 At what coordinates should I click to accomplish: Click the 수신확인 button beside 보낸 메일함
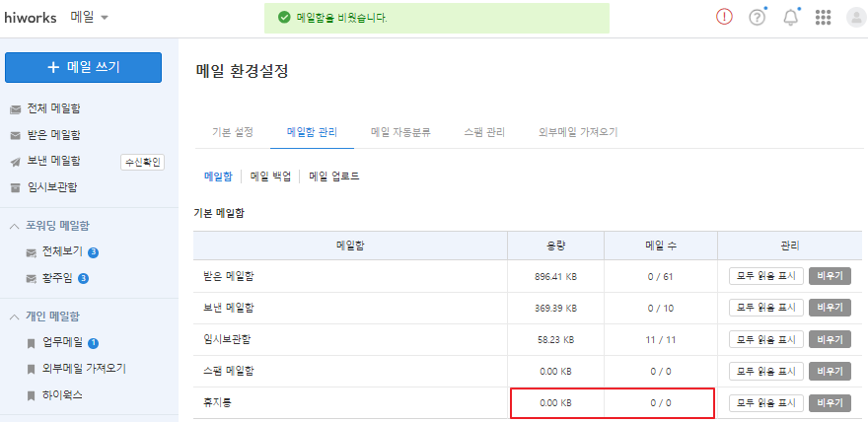pyautogui.click(x=141, y=162)
